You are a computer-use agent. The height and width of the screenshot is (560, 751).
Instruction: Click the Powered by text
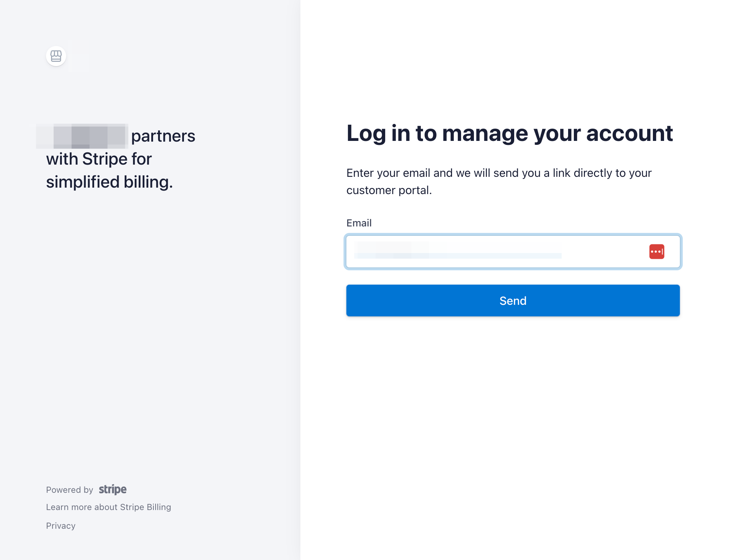[69, 490]
